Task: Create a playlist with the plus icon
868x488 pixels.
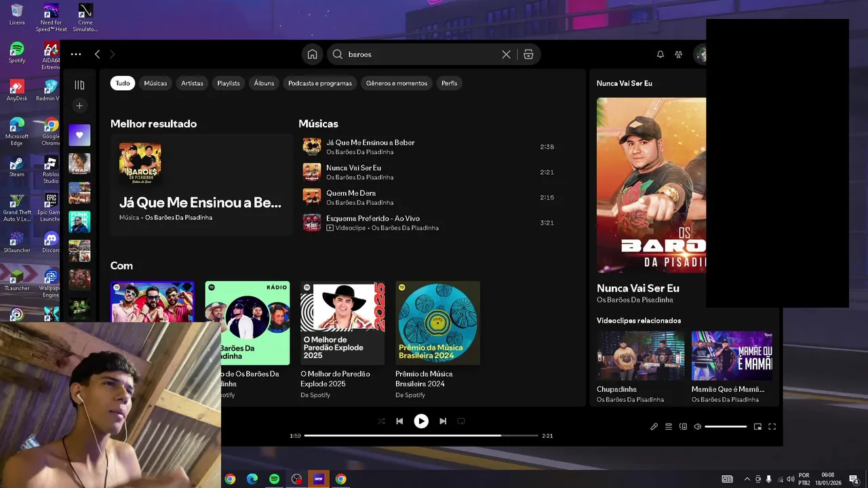Action: click(79, 106)
